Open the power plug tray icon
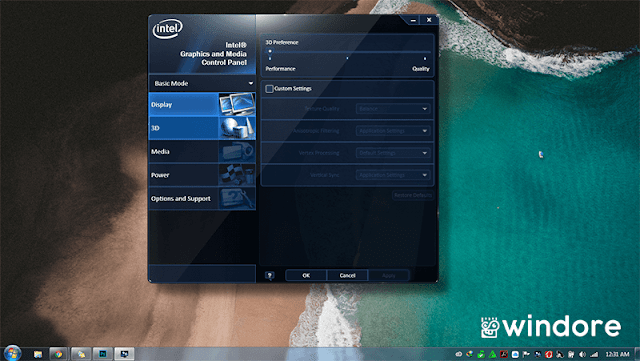Image resolution: width=640 pixels, height=361 pixels. tap(571, 354)
